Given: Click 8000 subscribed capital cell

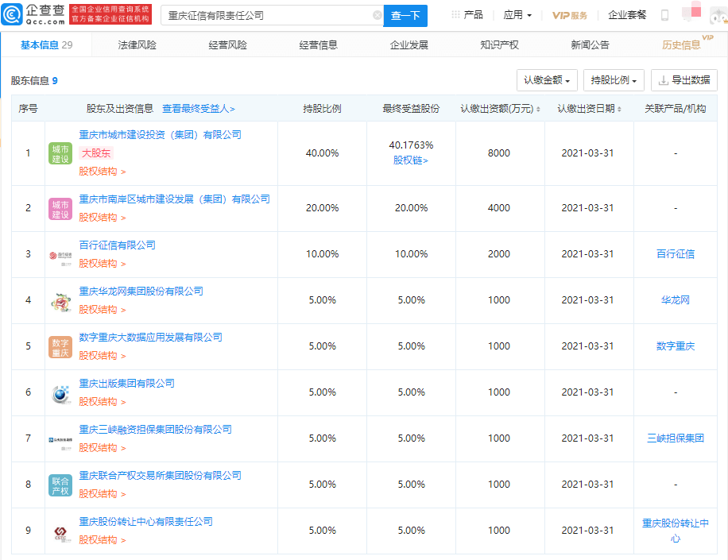Looking at the screenshot, I should pyautogui.click(x=498, y=153).
